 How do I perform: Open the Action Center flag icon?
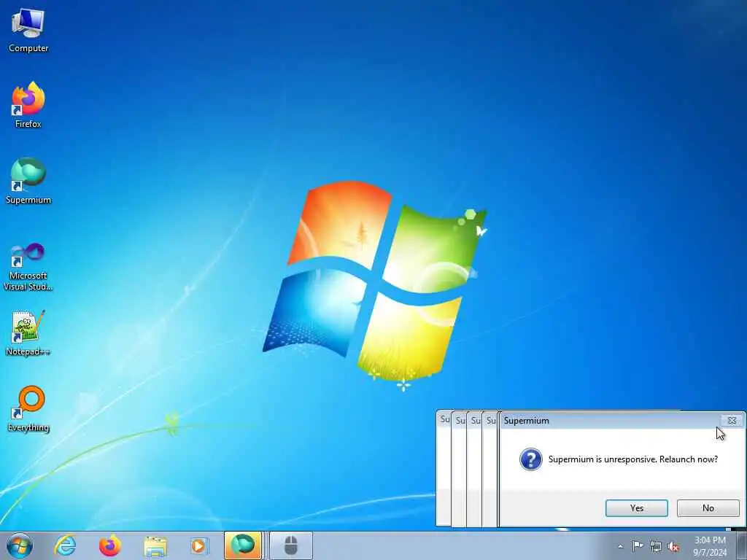(x=638, y=546)
